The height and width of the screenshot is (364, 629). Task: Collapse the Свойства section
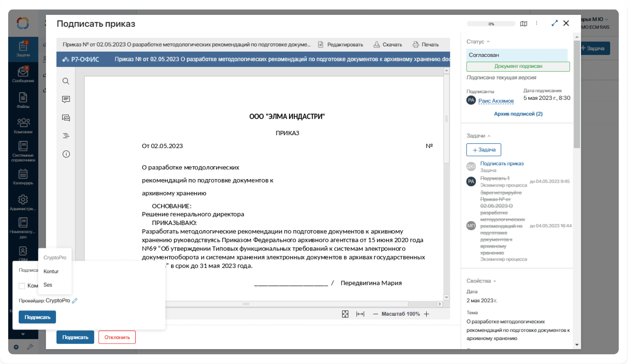click(x=494, y=281)
